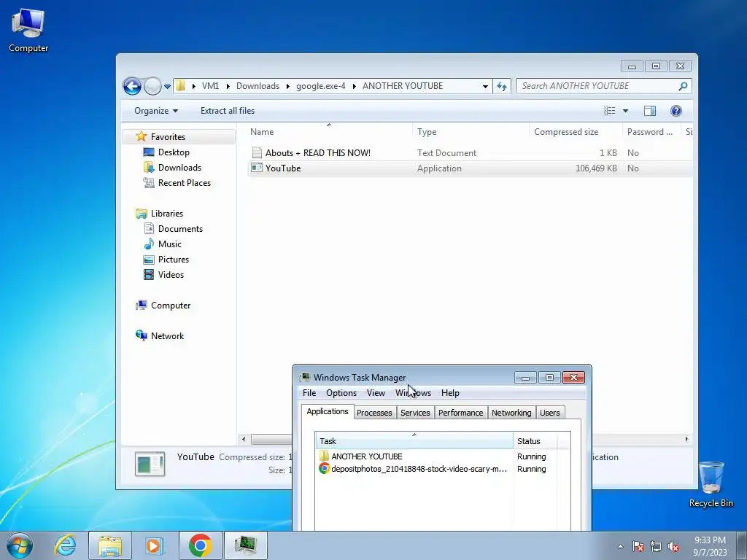Switch to the Users tab
The width and height of the screenshot is (747, 560).
tap(550, 413)
